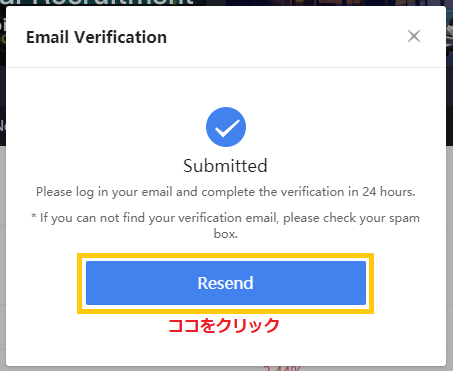Click the spam box reminder note

[x=226, y=226]
